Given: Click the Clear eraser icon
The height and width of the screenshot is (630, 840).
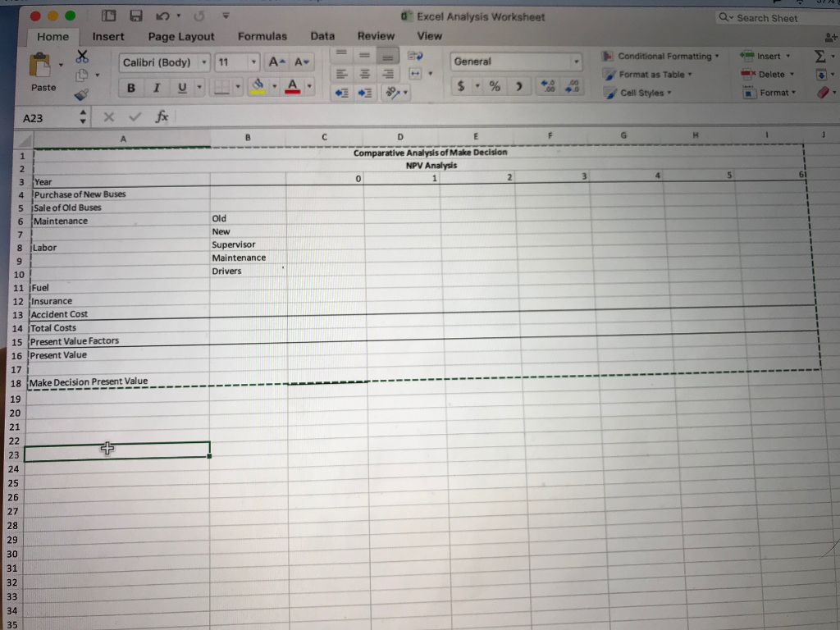Looking at the screenshot, I should pyautogui.click(x=823, y=93).
